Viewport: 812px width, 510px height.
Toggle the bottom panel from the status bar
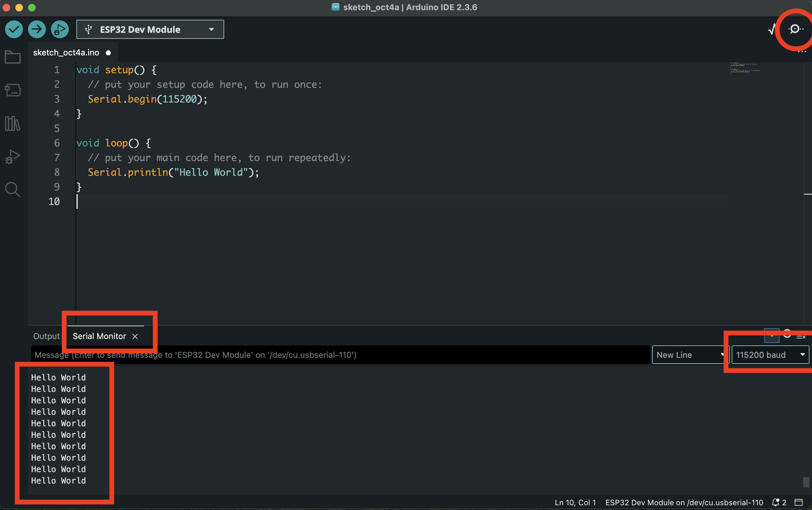(x=799, y=502)
